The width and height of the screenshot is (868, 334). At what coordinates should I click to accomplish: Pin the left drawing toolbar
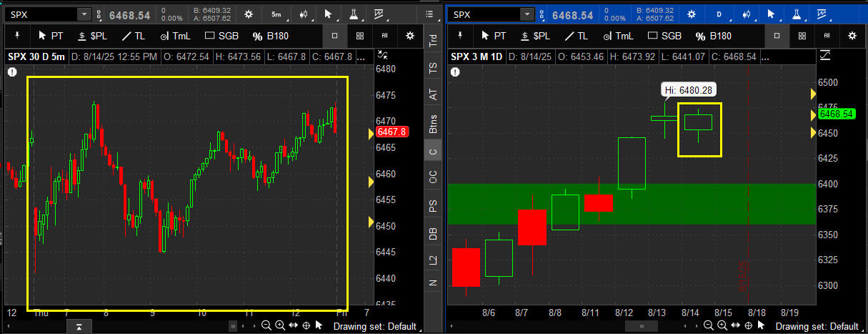click(16, 35)
